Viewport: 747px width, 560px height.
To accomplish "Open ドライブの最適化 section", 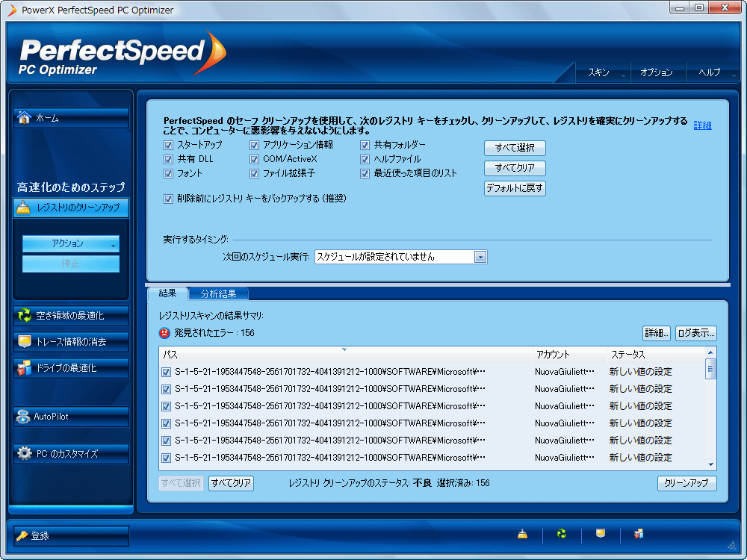I will (x=71, y=367).
